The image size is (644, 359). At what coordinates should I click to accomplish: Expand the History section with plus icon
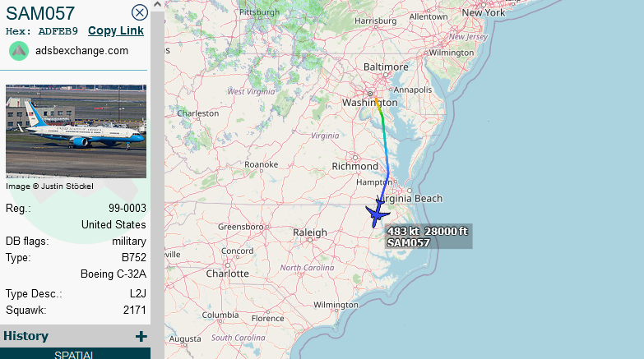click(x=141, y=337)
